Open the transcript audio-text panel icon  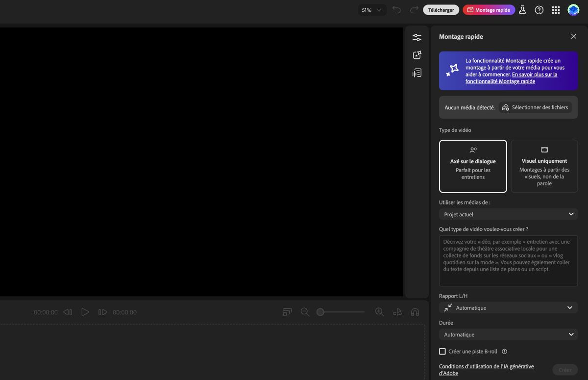click(x=417, y=73)
